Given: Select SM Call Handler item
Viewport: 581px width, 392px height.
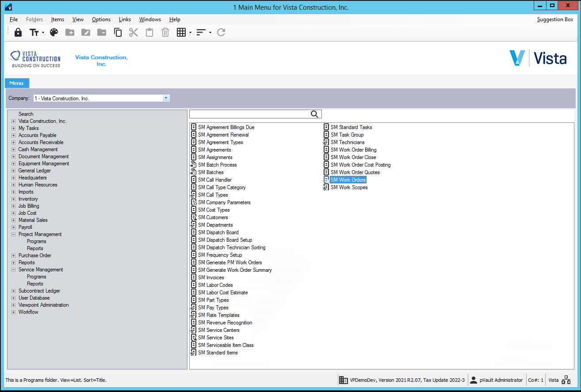Looking at the screenshot, I should point(214,180).
